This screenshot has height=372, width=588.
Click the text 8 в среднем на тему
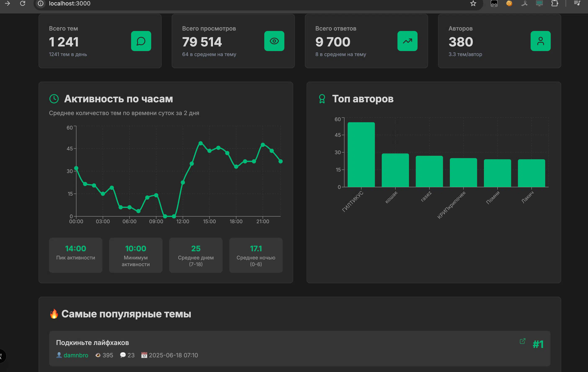click(x=341, y=54)
